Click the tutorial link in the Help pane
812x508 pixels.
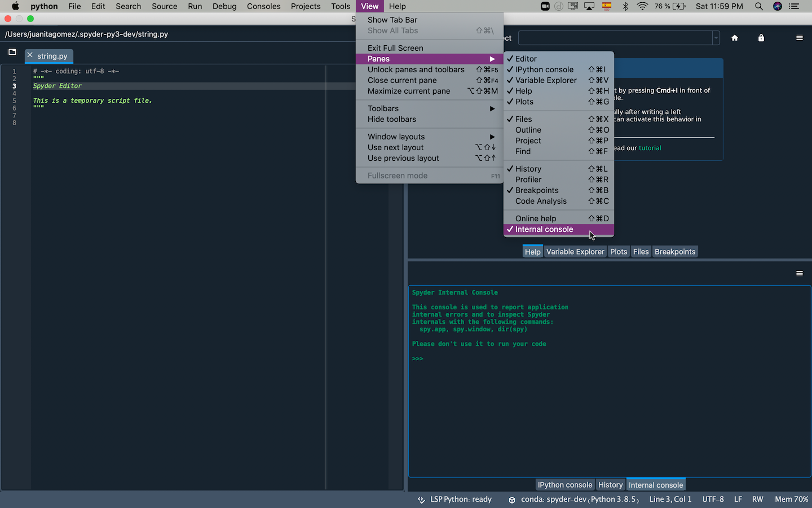[650, 147]
